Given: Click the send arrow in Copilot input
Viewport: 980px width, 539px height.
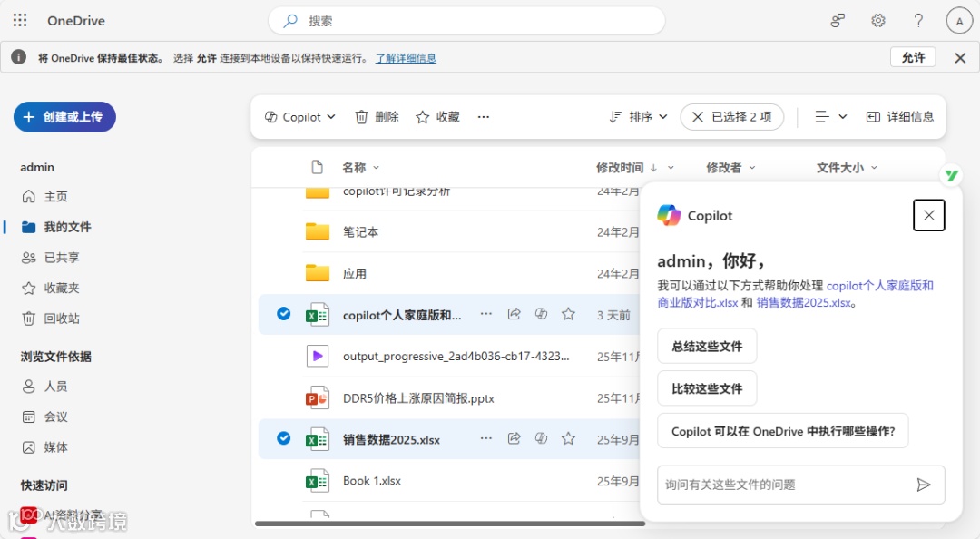Looking at the screenshot, I should pos(924,485).
